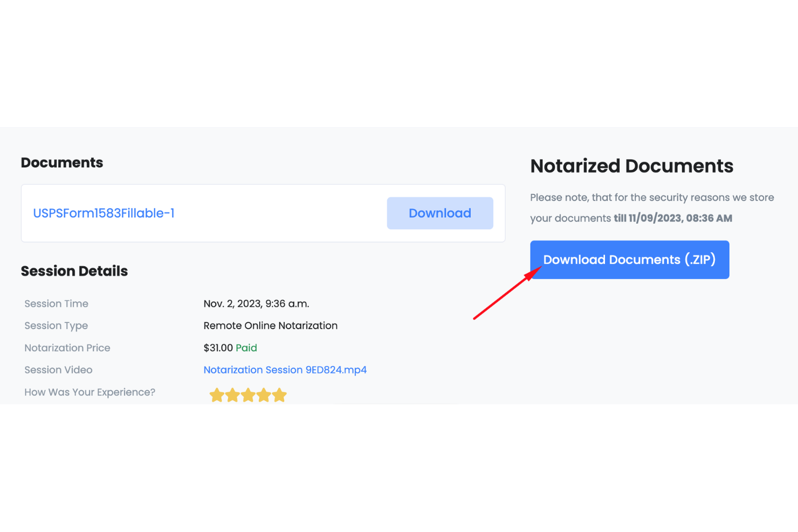Open the USPSForm1583Fillable-1 file link
798x532 pixels.
[104, 213]
